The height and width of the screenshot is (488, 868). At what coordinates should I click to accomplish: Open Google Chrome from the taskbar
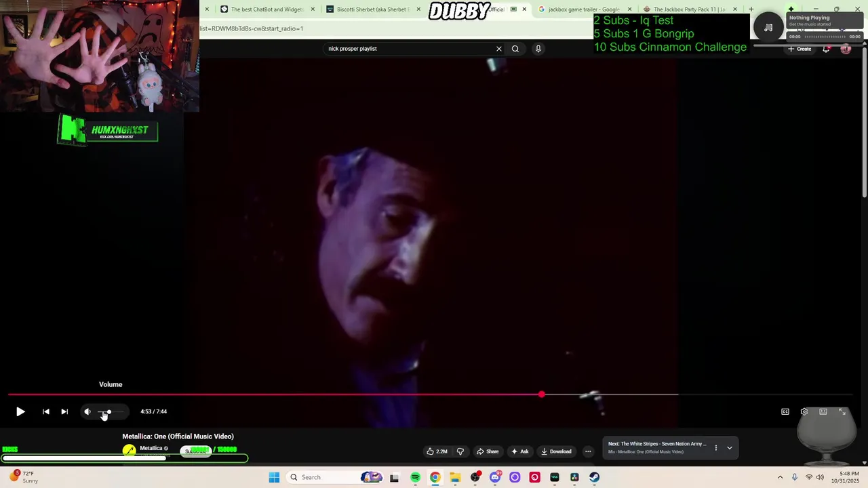435,477
